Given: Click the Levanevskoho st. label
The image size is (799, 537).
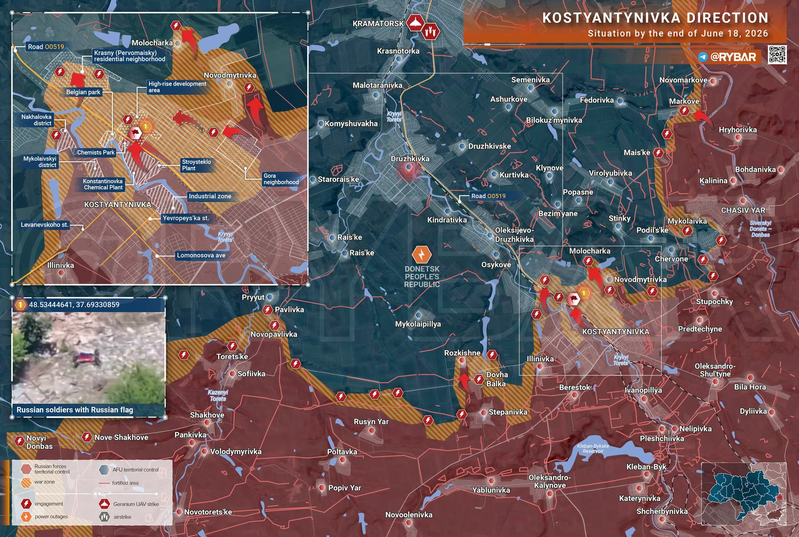Looking at the screenshot, I should (x=44, y=225).
